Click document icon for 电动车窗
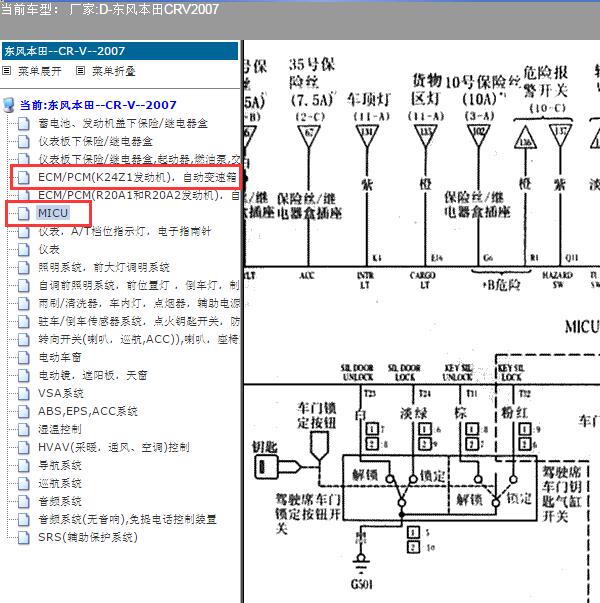 click(x=23, y=358)
